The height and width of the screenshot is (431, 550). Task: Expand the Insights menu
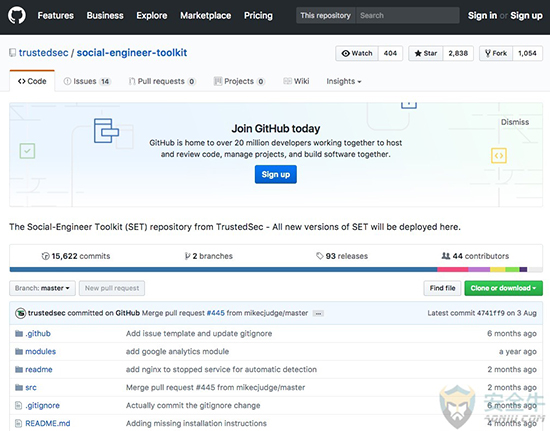[343, 81]
